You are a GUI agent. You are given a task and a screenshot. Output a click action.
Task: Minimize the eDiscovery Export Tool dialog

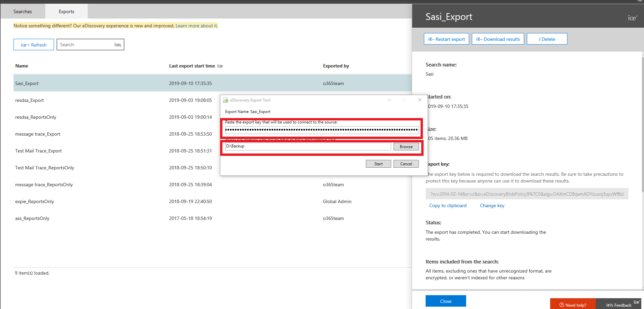point(389,100)
